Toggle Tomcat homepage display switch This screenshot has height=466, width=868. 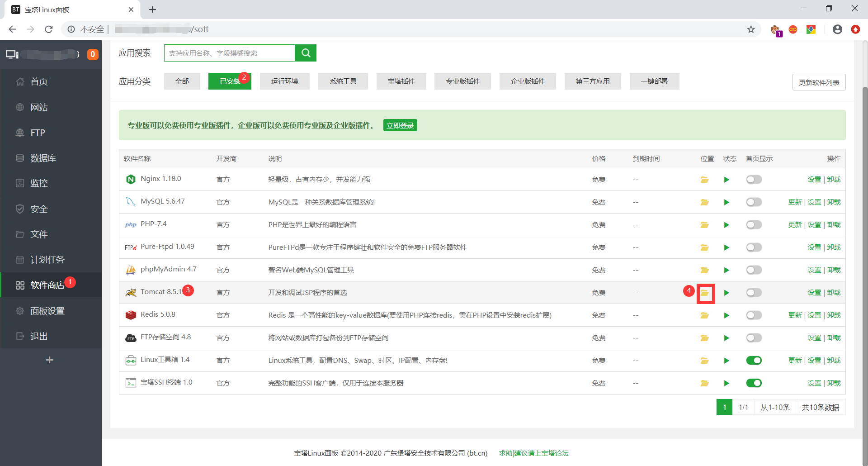[x=754, y=293]
